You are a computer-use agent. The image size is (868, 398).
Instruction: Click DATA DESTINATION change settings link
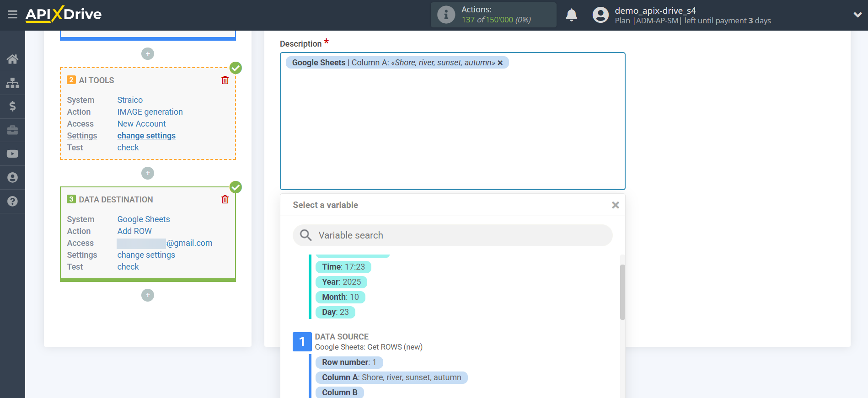[x=146, y=255]
